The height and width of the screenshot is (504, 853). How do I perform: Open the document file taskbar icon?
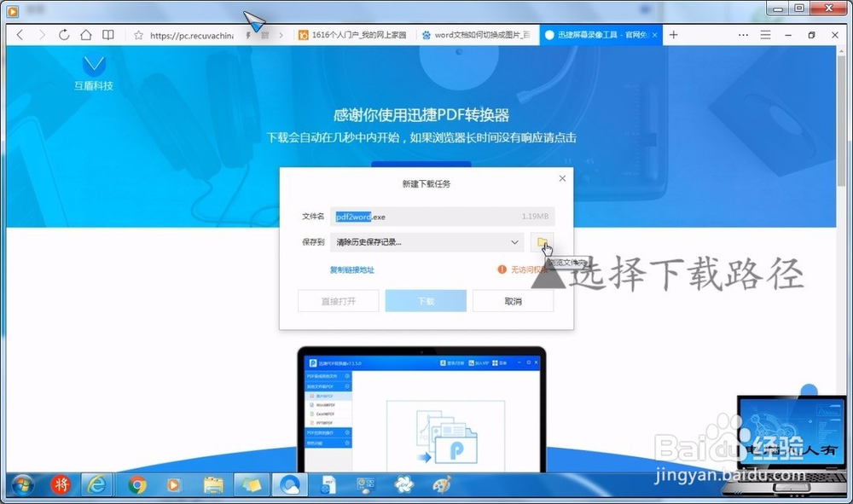(328, 484)
